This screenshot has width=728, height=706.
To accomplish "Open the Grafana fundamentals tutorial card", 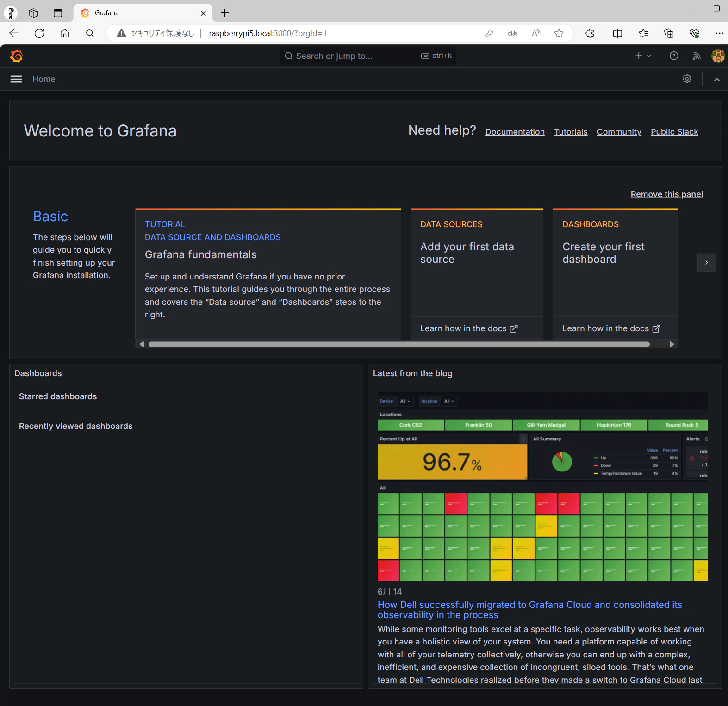I will pyautogui.click(x=268, y=274).
